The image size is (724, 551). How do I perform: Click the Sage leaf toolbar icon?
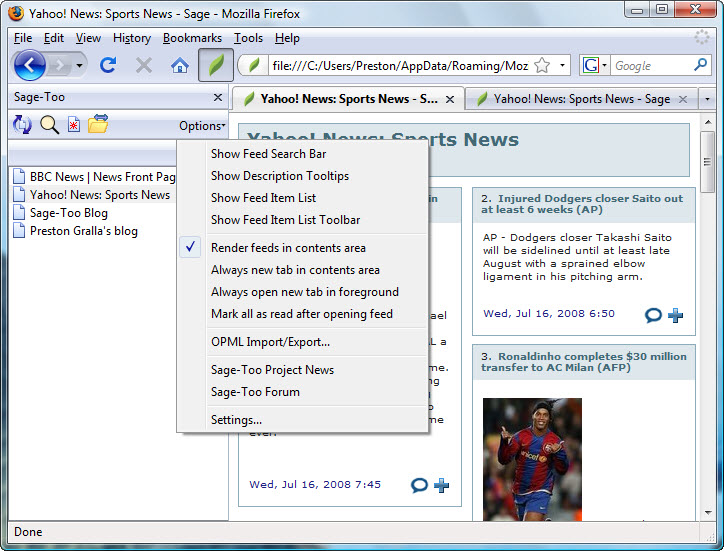tap(216, 66)
